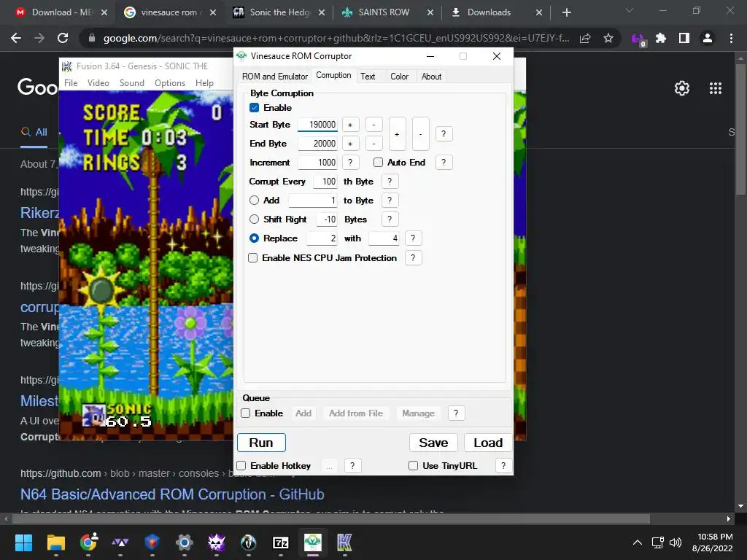The height and width of the screenshot is (560, 747).
Task: Open N64 Basic/Advanced ROM Corruption GitHub link
Action: 172,494
